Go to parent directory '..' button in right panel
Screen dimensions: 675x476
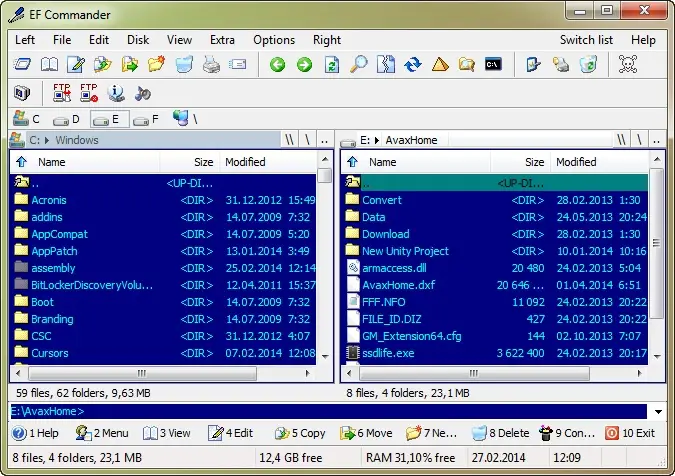tap(656, 140)
